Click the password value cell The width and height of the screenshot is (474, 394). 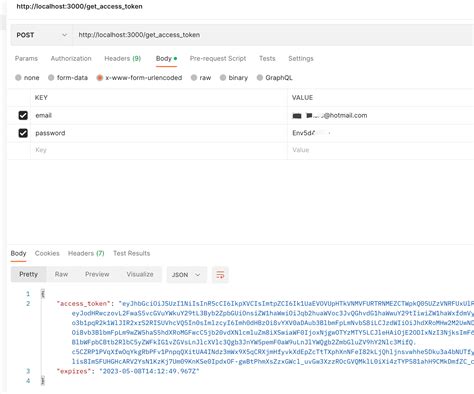(380, 133)
